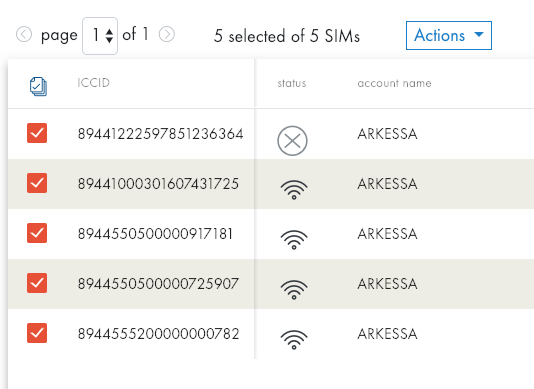Screen dimensions: 534x389
Task: Click ARKESSA account in first row
Action: (x=387, y=134)
